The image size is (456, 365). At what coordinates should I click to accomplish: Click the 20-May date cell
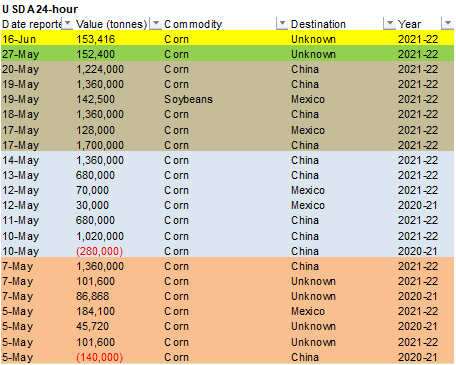pos(21,69)
